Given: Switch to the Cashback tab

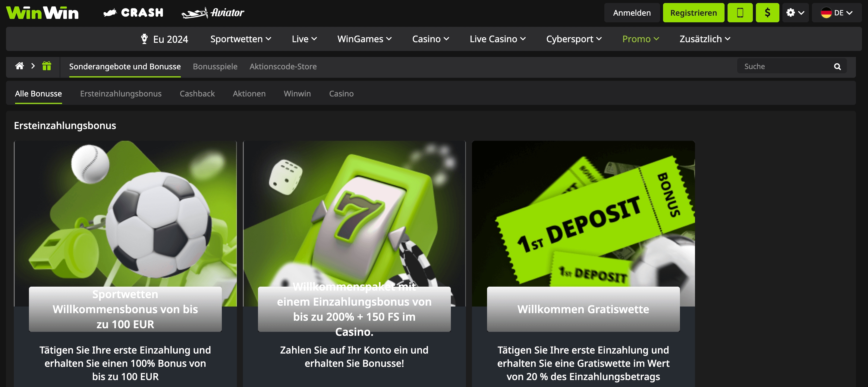Looking at the screenshot, I should point(197,94).
